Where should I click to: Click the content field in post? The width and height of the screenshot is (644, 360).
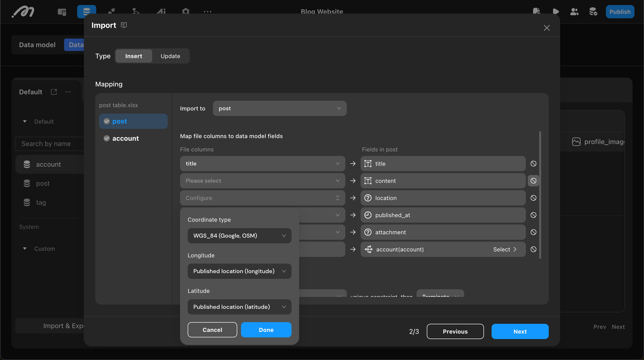coord(443,181)
